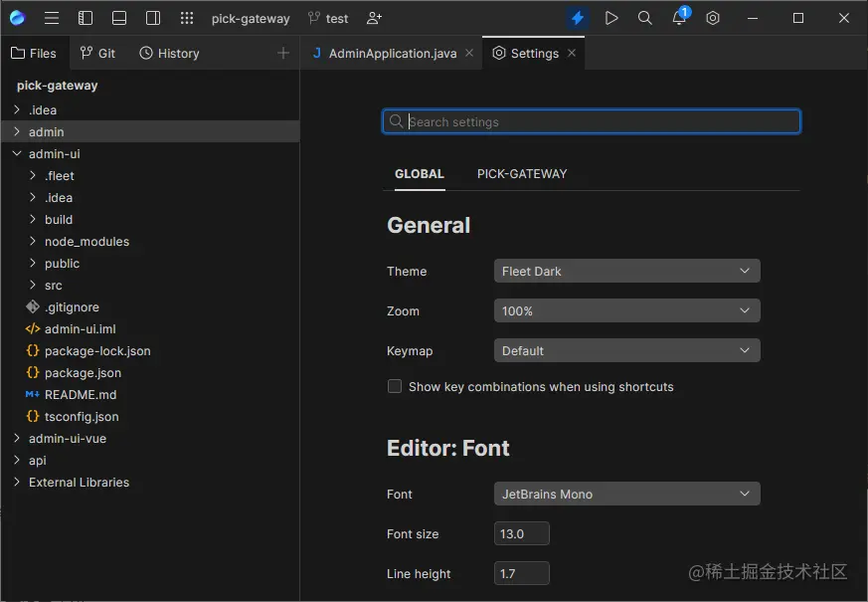Image resolution: width=868 pixels, height=602 pixels.
Task: Select README.md in file tree
Action: (x=81, y=395)
